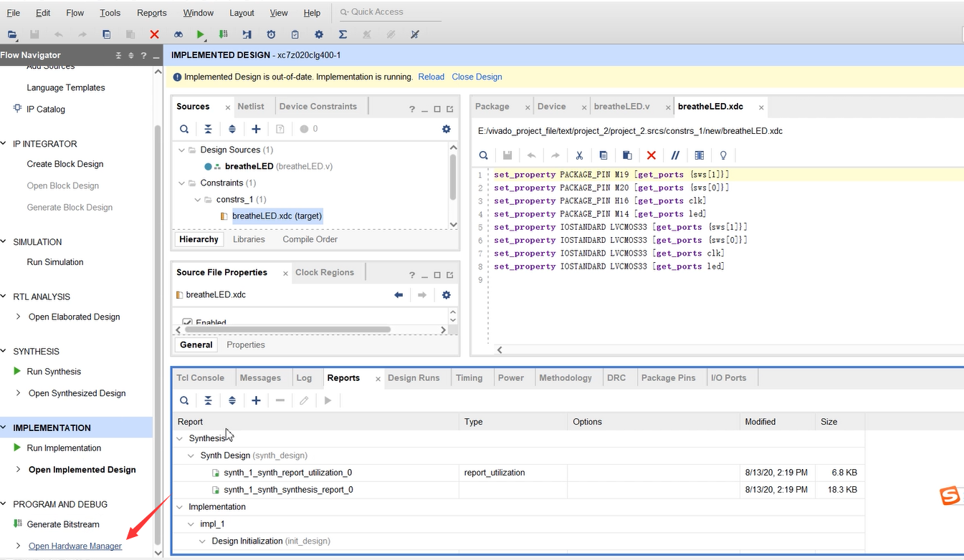Click the red X delete icon in editor toolbar
Screen dimensions: 964x560
point(651,155)
